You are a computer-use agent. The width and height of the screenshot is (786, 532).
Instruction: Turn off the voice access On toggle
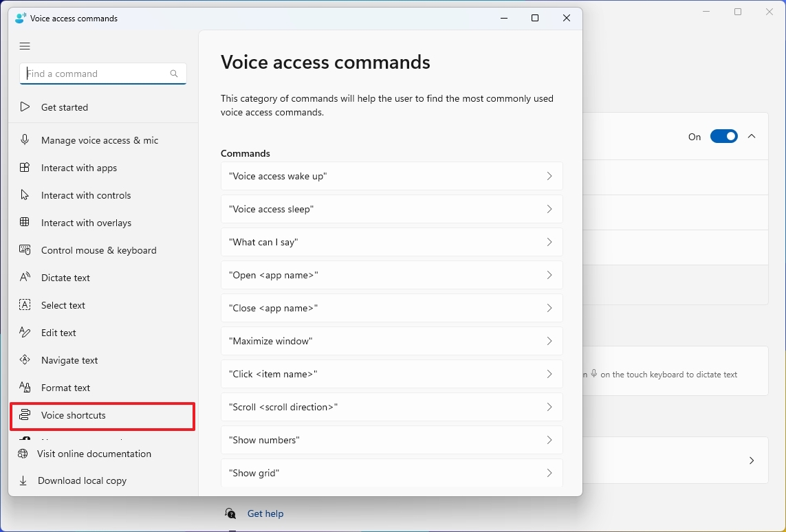(723, 135)
